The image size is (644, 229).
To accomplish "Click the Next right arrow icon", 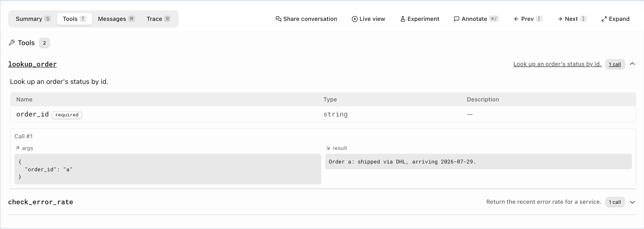I will click(x=560, y=19).
